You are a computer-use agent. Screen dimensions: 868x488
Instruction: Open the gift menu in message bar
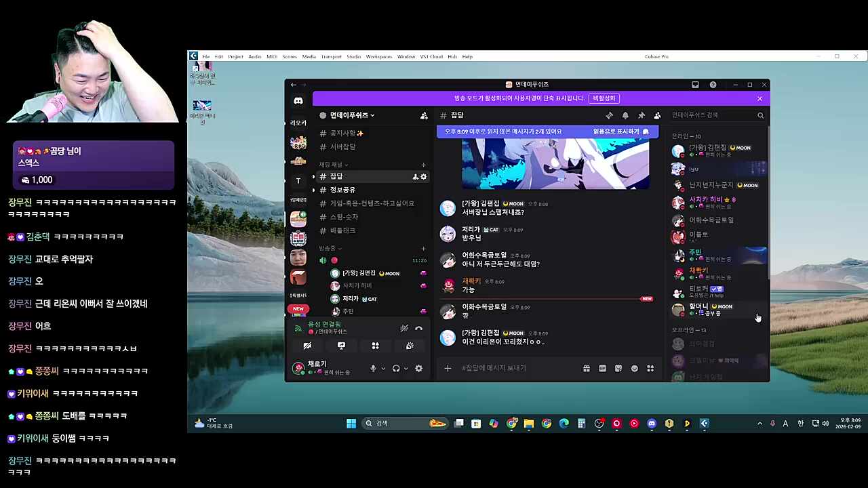tap(586, 368)
